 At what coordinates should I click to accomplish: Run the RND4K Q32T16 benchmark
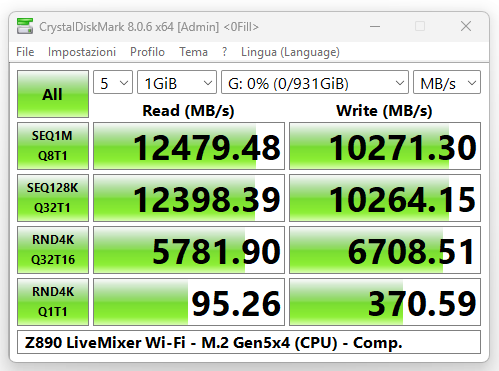pos(53,250)
